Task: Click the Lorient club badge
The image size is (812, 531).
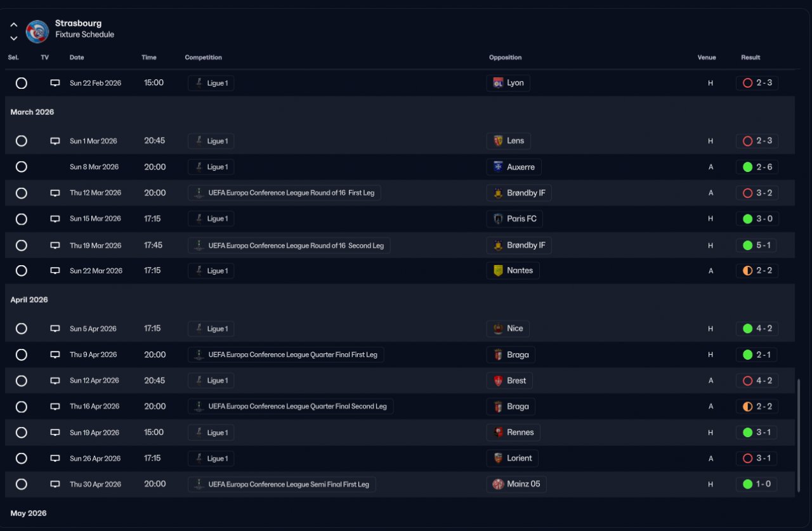Action: click(x=498, y=458)
